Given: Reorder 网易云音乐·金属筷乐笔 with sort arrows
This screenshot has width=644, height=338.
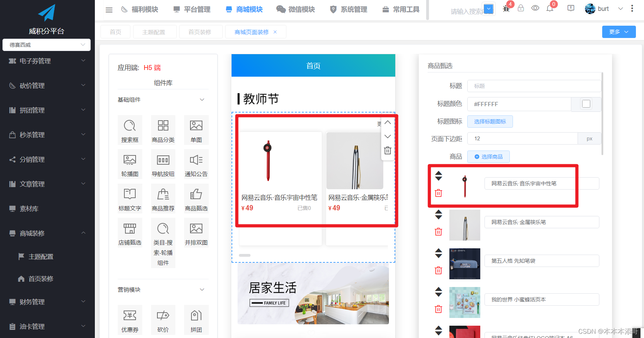Looking at the screenshot, I should (x=438, y=214).
